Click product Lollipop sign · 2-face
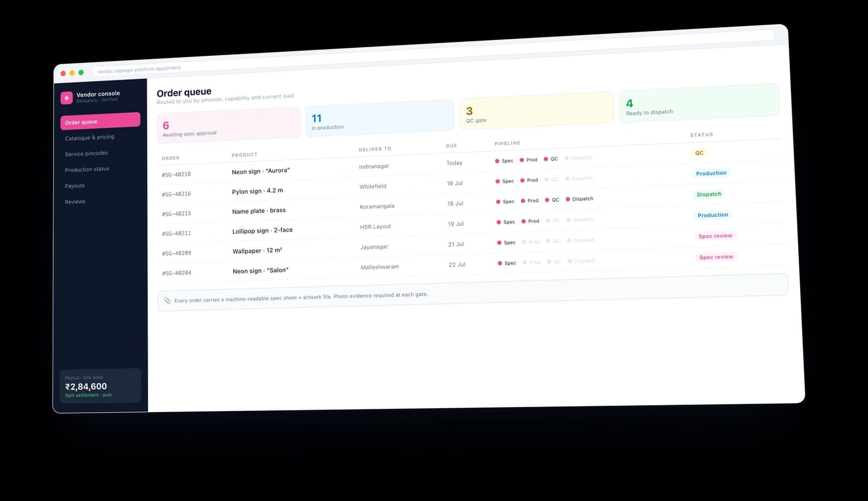 click(x=263, y=230)
